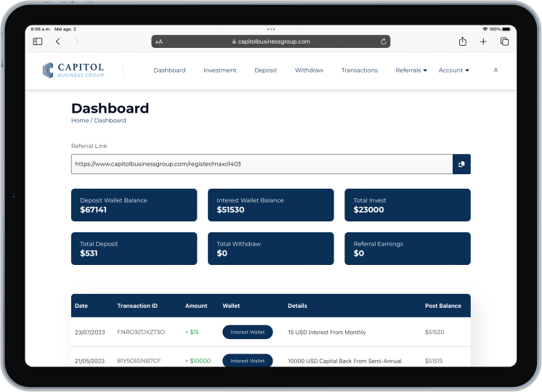The width and height of the screenshot is (542, 392).
Task: Click the browser forward arrow
Action: (x=76, y=41)
